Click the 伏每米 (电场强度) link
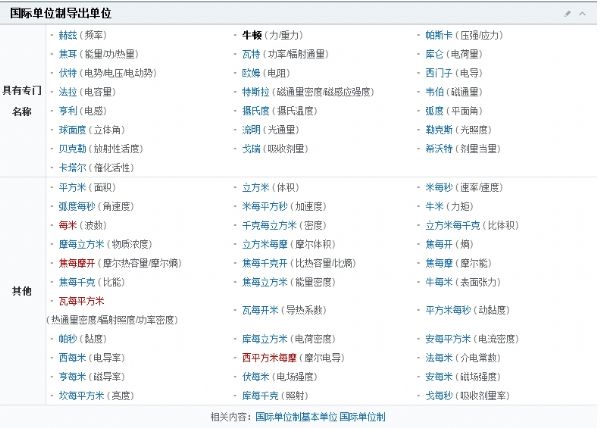The image size is (600, 428). (x=256, y=376)
